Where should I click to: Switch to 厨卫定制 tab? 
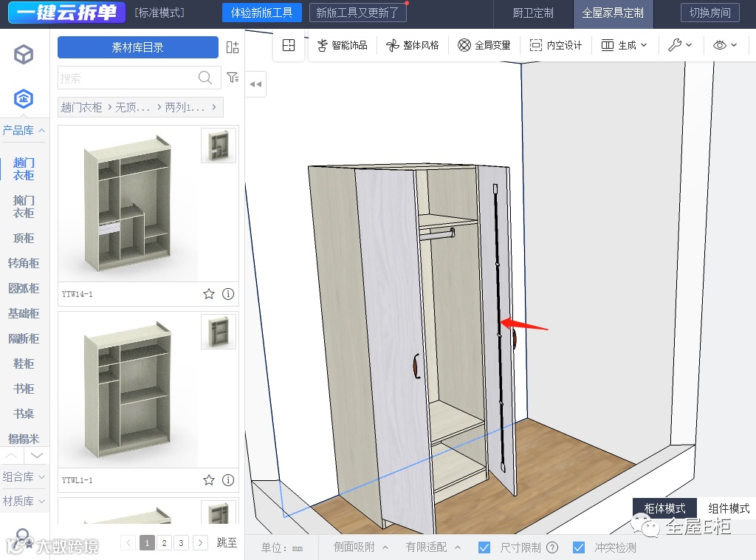[533, 13]
